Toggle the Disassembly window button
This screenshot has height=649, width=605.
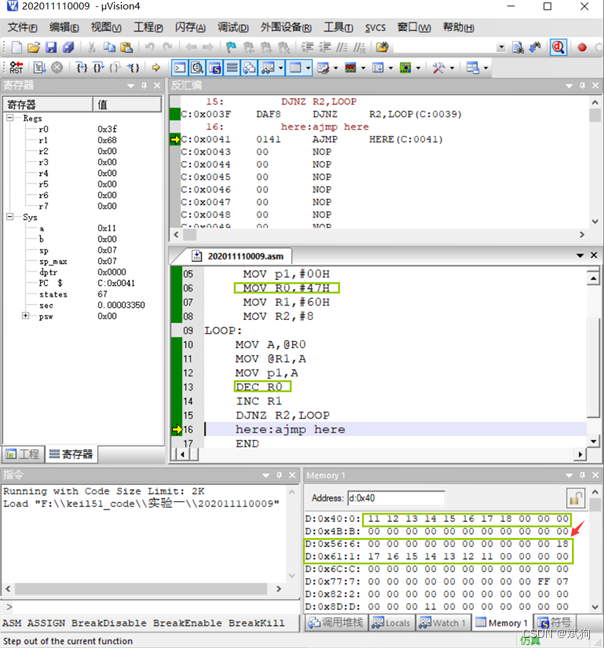click(x=197, y=67)
